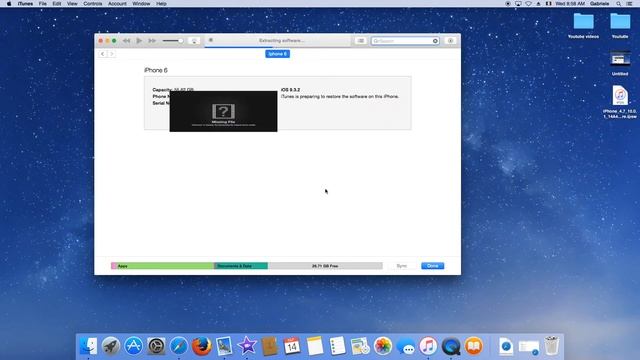Clear the iTunes search field

[436, 41]
